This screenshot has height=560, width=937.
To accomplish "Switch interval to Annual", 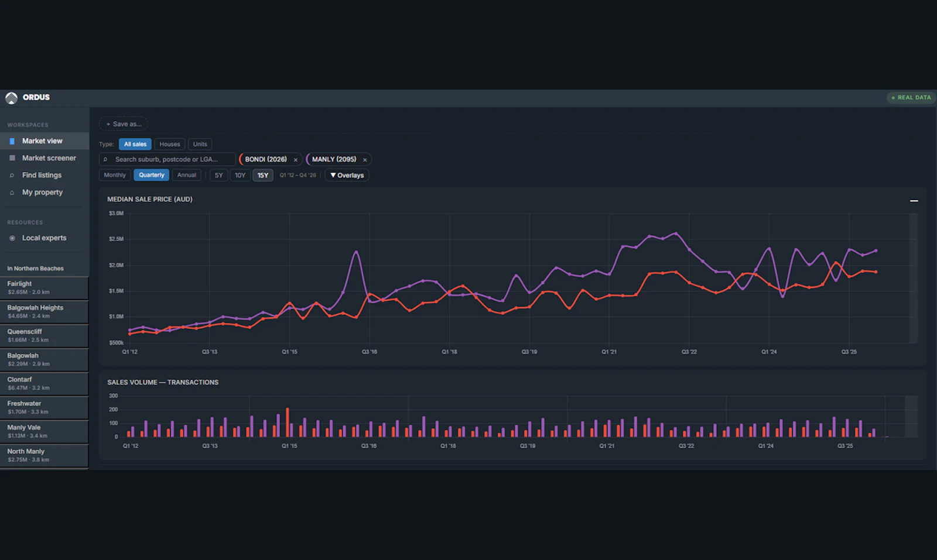I will pyautogui.click(x=187, y=175).
